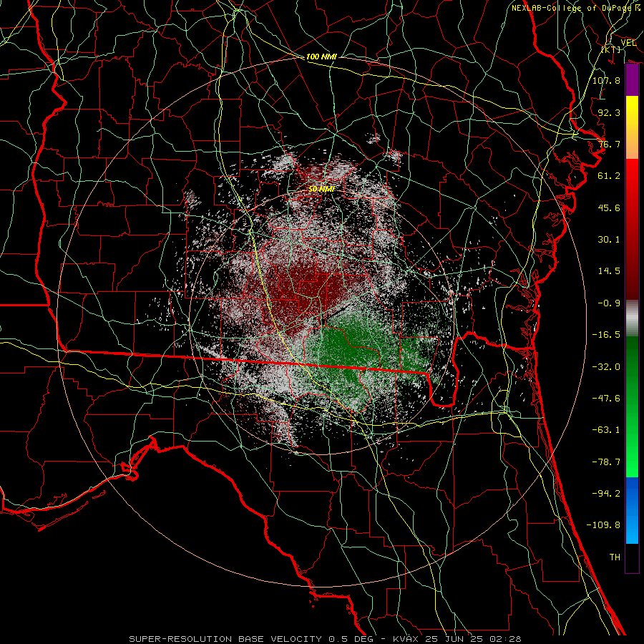The image size is (644, 644).
Task: Select the -109.8 velocity scale value
Action: coord(603,525)
